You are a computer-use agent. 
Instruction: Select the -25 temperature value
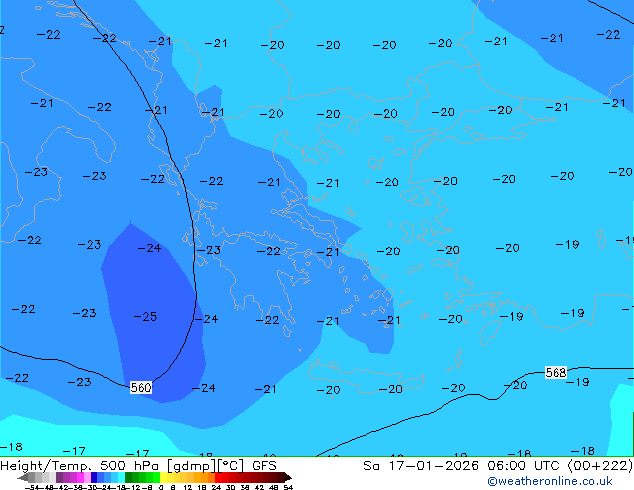[145, 317]
